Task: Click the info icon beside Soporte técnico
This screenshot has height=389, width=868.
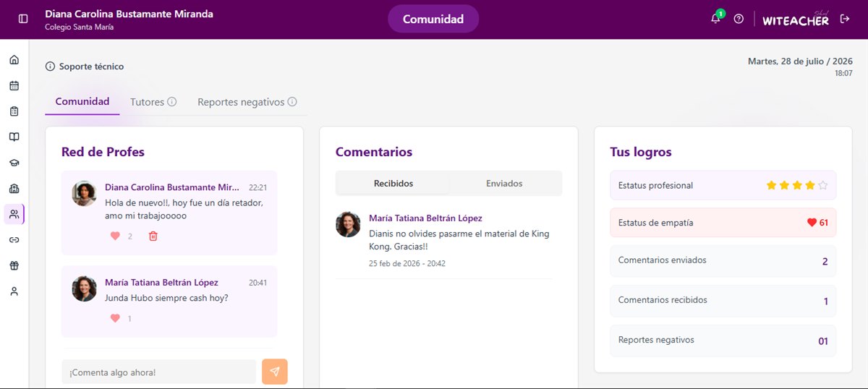Action: 50,67
